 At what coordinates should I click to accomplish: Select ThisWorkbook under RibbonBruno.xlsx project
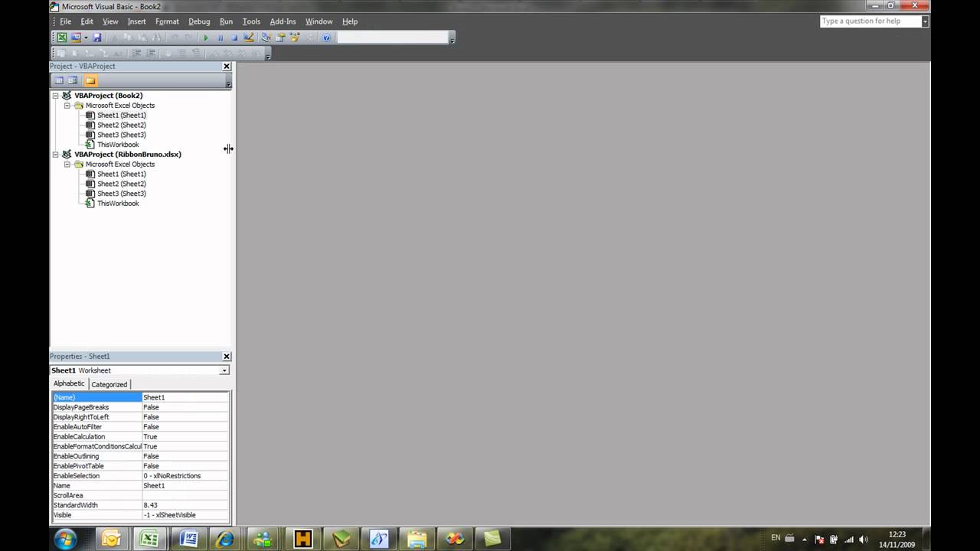118,204
